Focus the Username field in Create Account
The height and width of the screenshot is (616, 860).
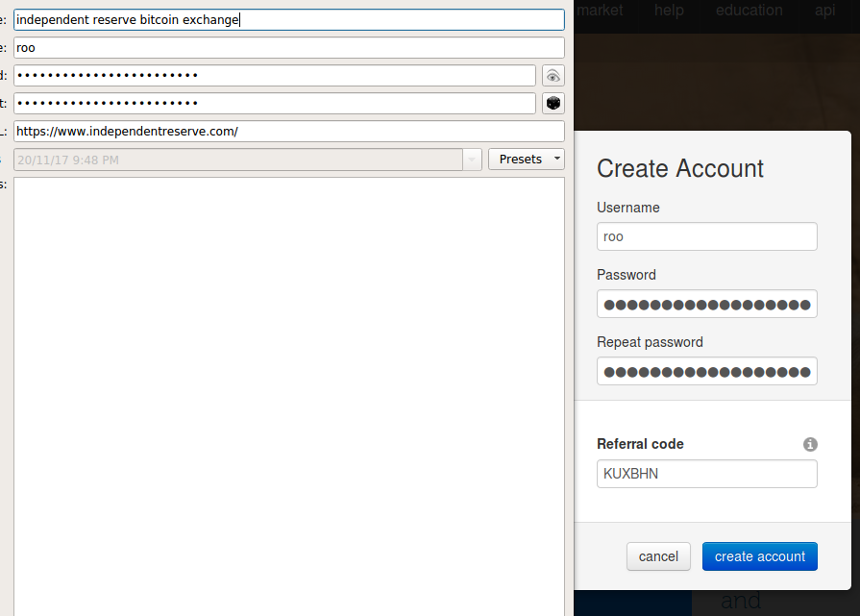point(707,236)
